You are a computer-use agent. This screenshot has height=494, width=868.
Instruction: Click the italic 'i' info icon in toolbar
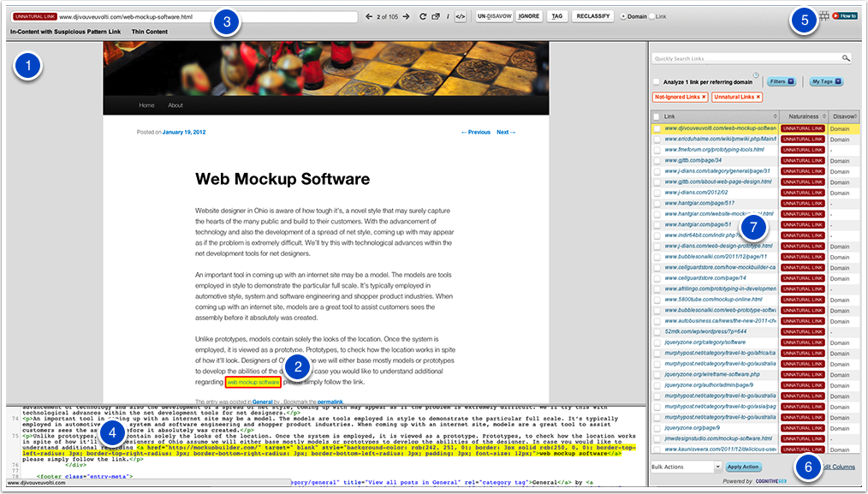click(x=448, y=16)
